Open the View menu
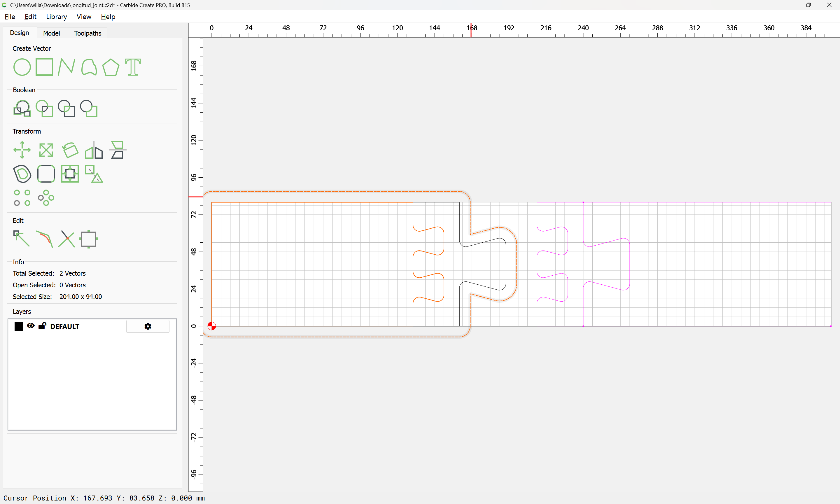Image resolution: width=840 pixels, height=504 pixels. point(84,17)
